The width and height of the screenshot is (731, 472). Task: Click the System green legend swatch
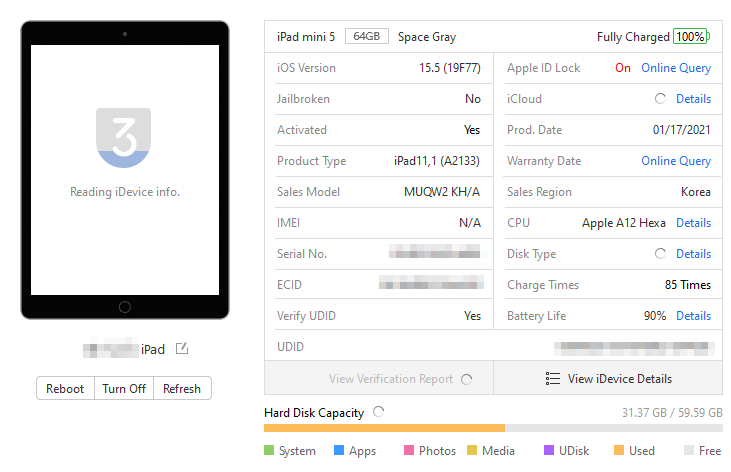[x=269, y=450]
